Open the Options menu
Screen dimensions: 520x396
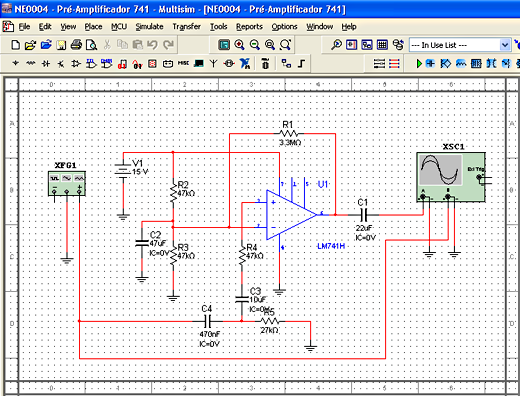coord(284,27)
